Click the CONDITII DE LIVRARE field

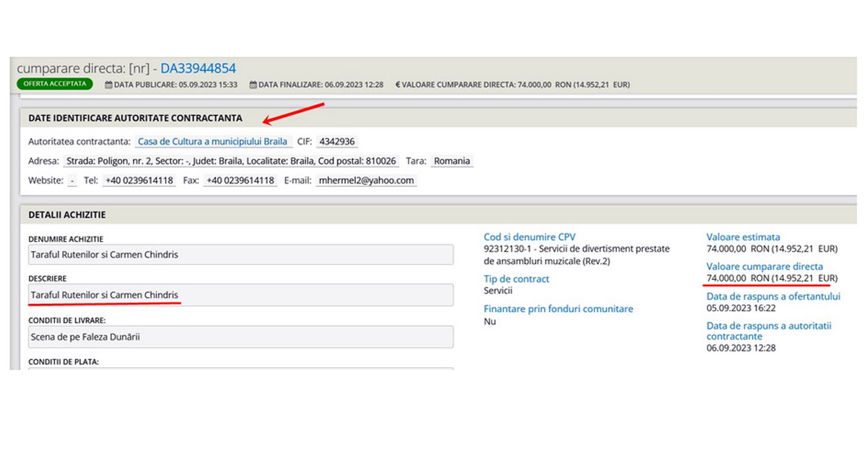coord(241,337)
